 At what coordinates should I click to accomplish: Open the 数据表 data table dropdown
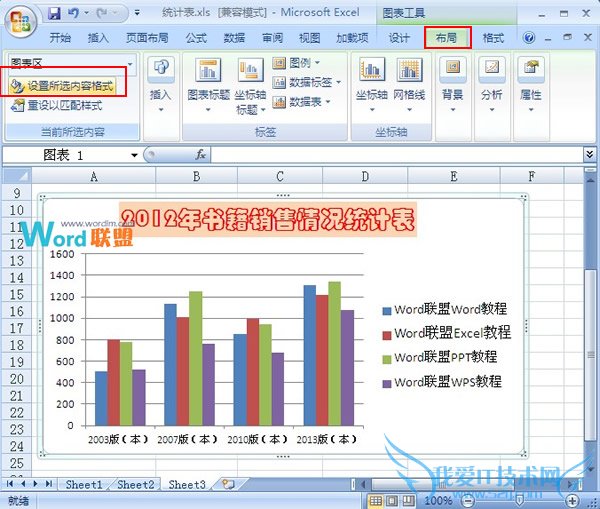tap(301, 102)
